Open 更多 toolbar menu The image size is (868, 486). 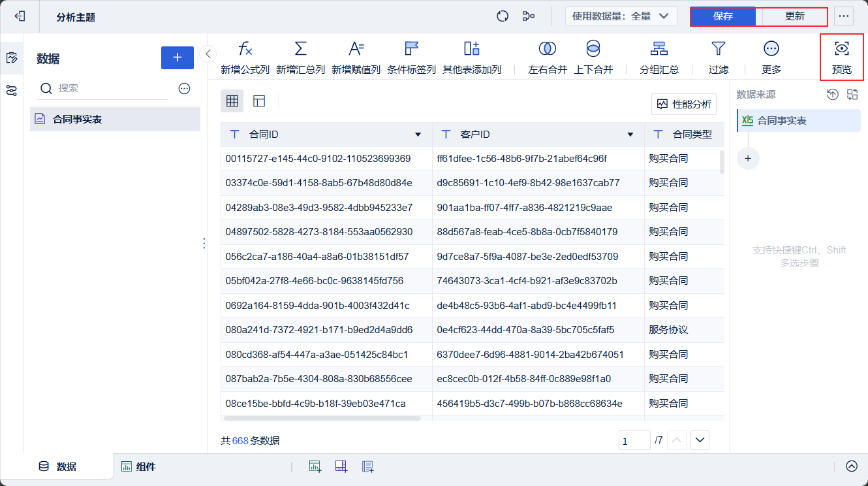771,57
